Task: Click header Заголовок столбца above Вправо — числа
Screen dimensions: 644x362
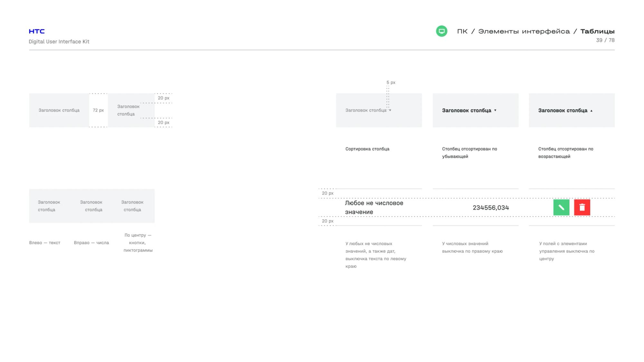Action: [91, 206]
